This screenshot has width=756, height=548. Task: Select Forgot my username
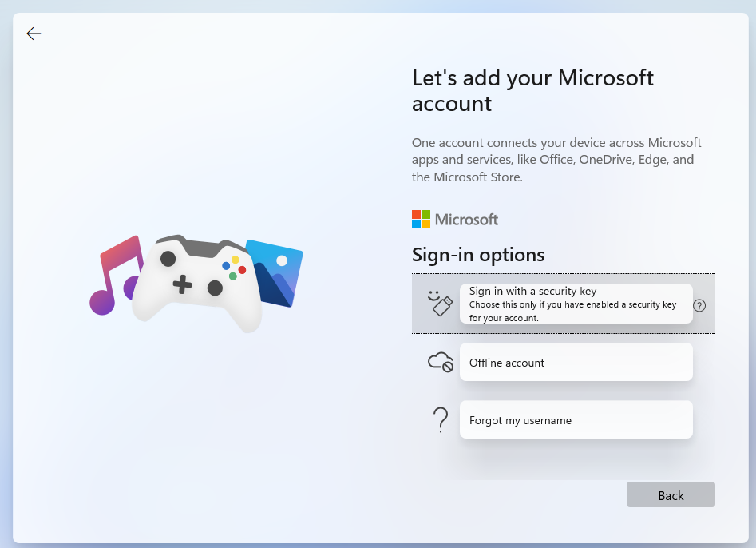coord(576,419)
